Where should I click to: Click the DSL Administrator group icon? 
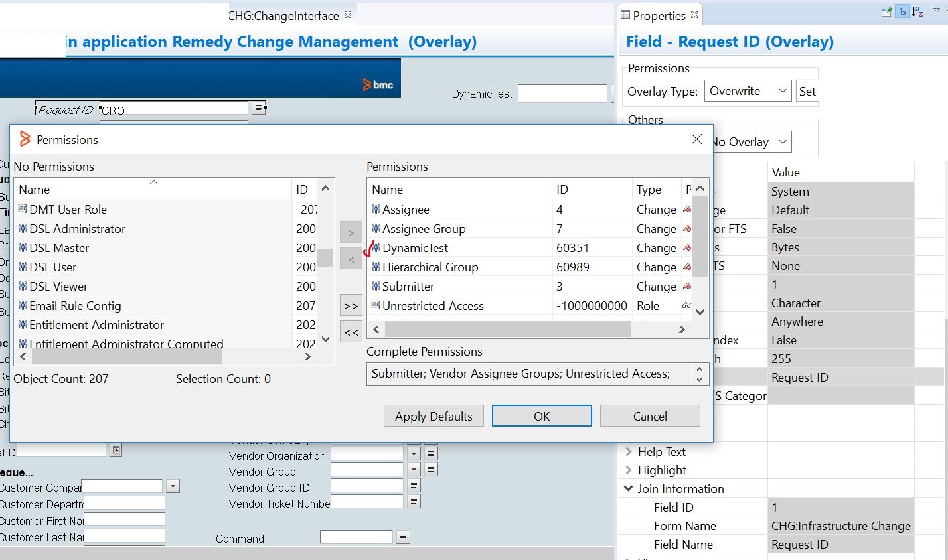[23, 228]
